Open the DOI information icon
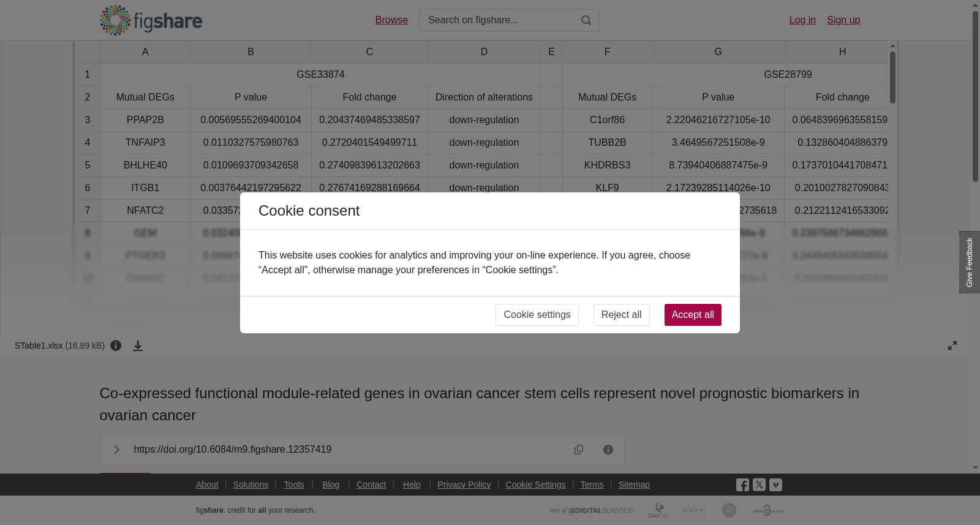Screen dimensions: 980x525 click(x=608, y=450)
